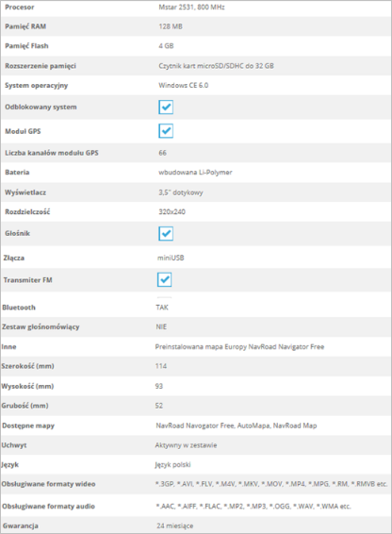392x534 pixels.
Task: Select the wbudowana Li-Polymer battery value
Action: pos(195,173)
